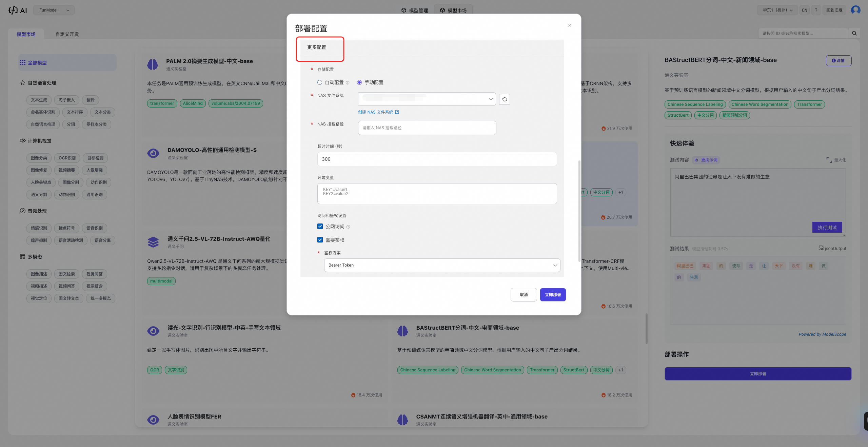Click the 最大化 expand icon
The width and height of the screenshot is (868, 447).
point(829,160)
